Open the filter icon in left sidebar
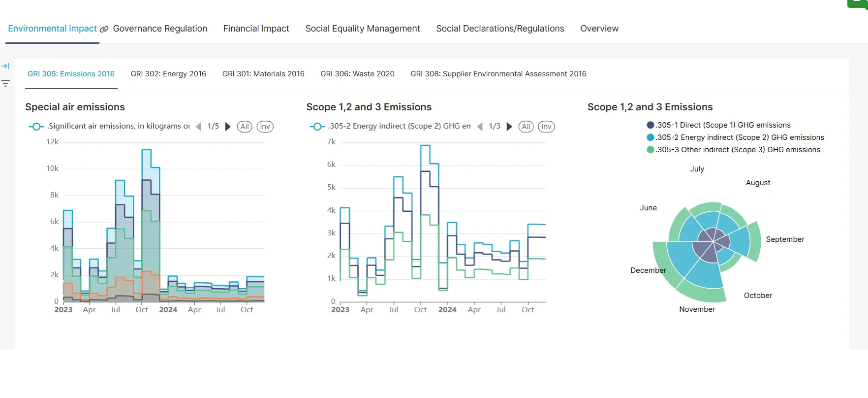The width and height of the screenshot is (868, 398). click(x=5, y=83)
